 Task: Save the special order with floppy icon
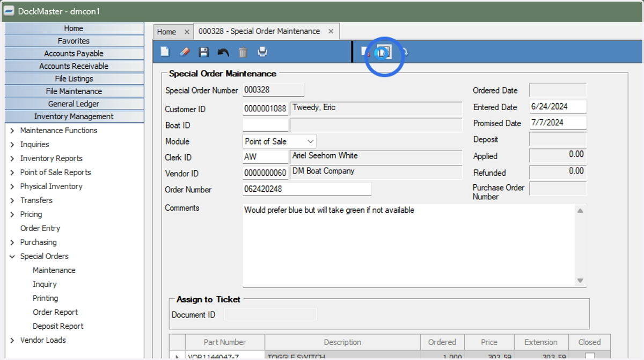[x=203, y=52]
